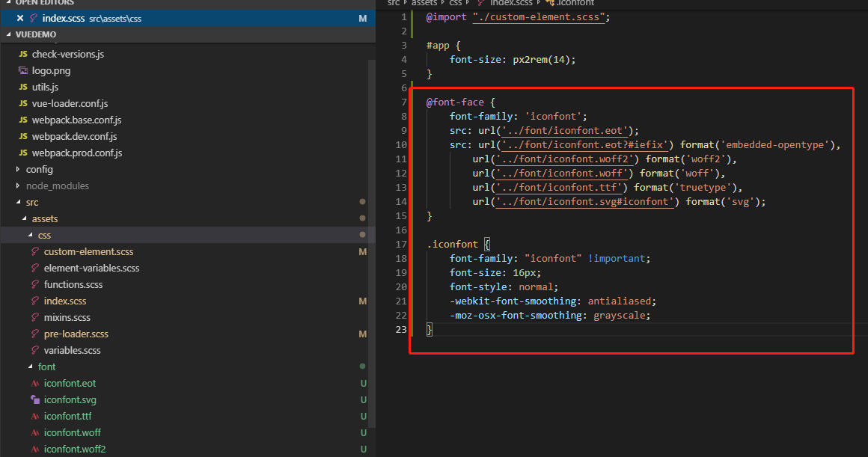The width and height of the screenshot is (868, 457).
Task: Close the index.scss open editor
Action: click(x=20, y=18)
